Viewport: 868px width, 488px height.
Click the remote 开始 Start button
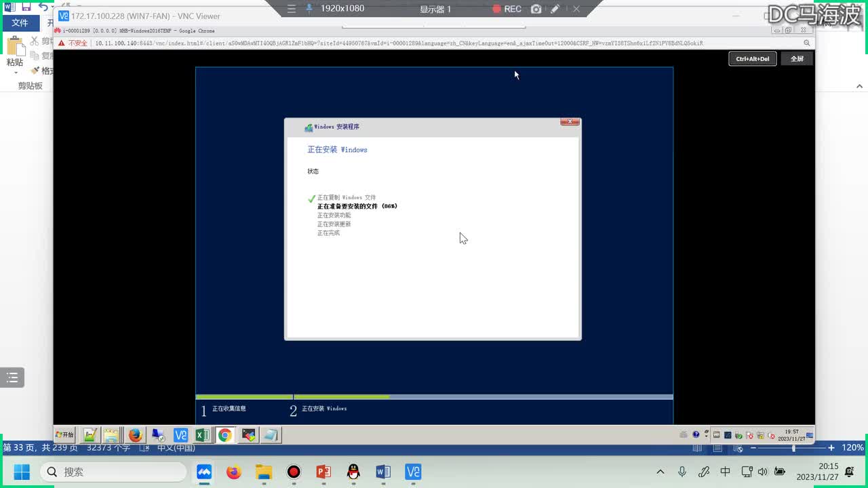coord(65,435)
